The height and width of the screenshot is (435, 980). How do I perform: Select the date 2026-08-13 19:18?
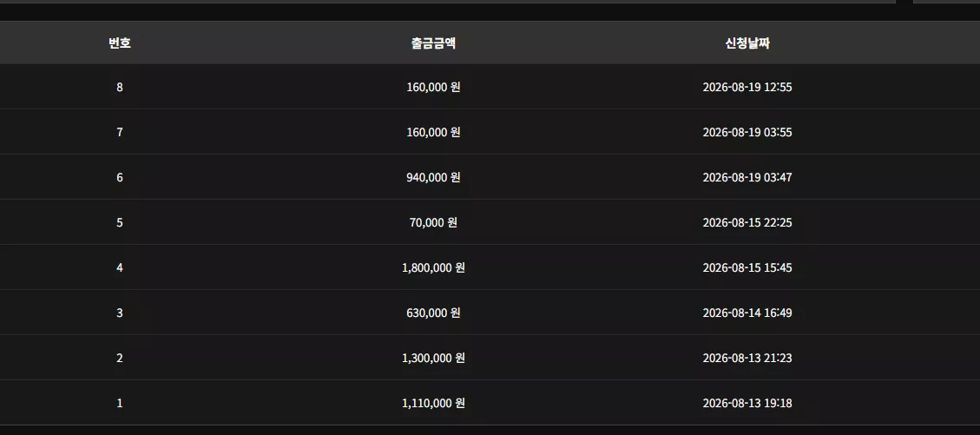click(747, 403)
